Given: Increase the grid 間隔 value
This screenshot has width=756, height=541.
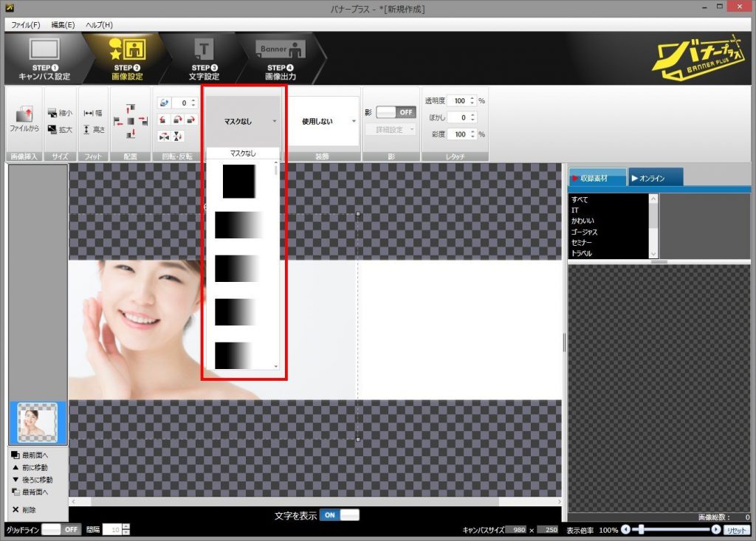Looking at the screenshot, I should pyautogui.click(x=126, y=526).
